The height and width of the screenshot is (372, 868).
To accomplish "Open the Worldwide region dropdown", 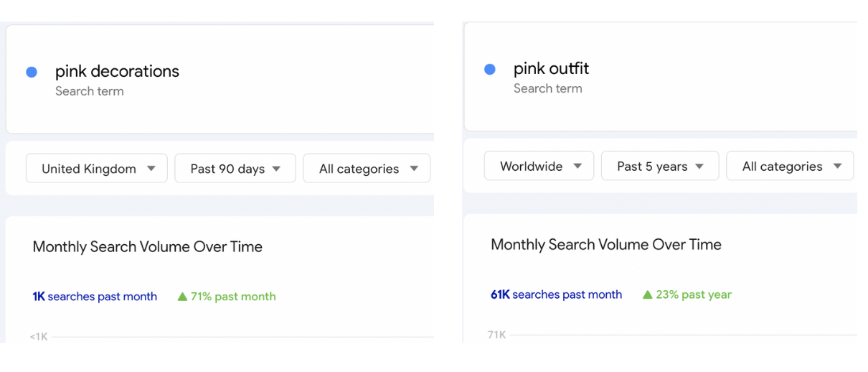I will pos(539,166).
